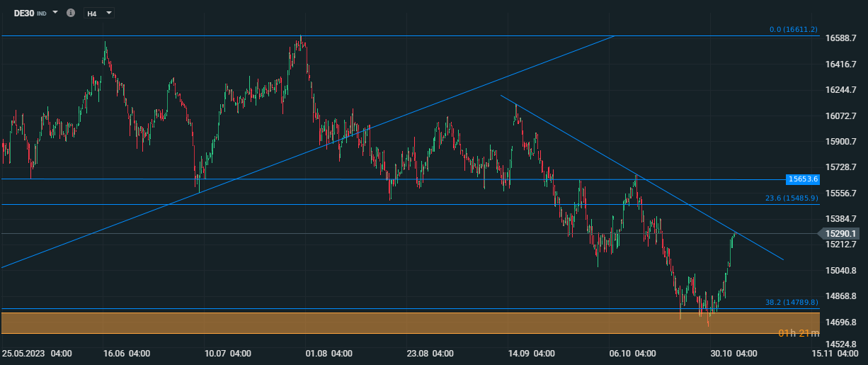Select the 23.6 (15485.9) Fibonacci label

coord(792,198)
